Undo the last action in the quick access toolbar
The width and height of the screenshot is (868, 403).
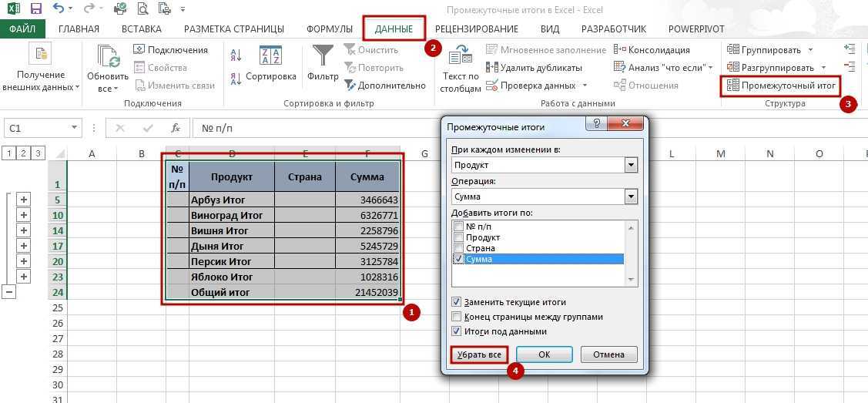point(58,8)
